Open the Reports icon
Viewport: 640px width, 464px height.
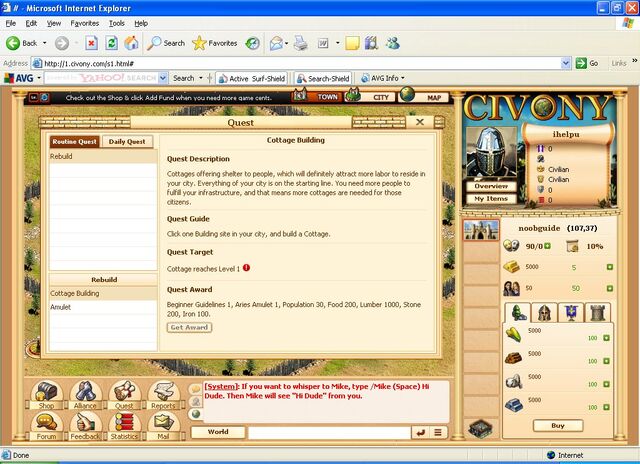[163, 393]
